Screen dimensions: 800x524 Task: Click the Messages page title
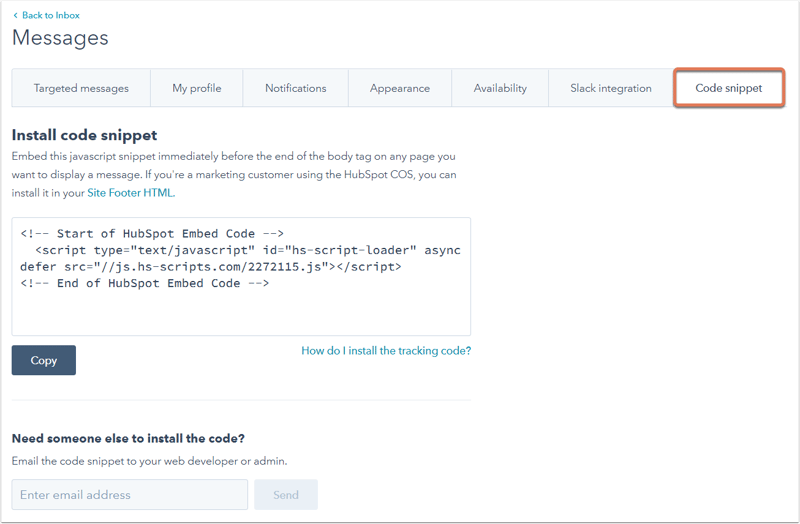(60, 38)
